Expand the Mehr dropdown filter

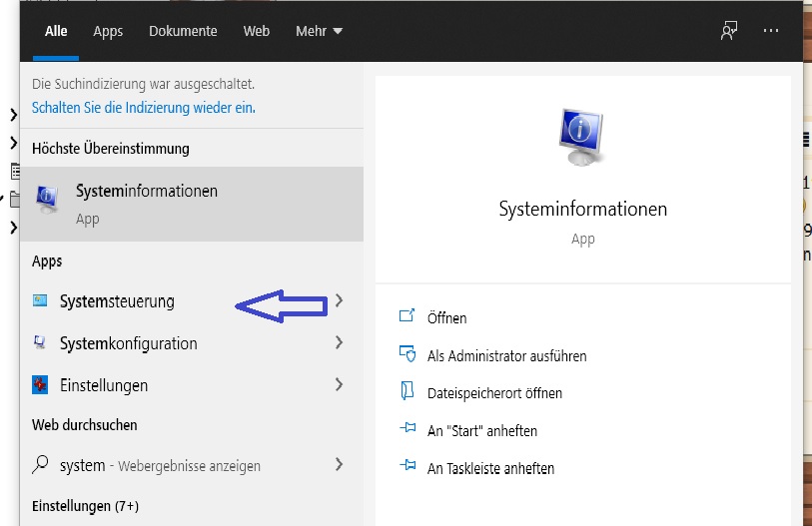coord(319,31)
